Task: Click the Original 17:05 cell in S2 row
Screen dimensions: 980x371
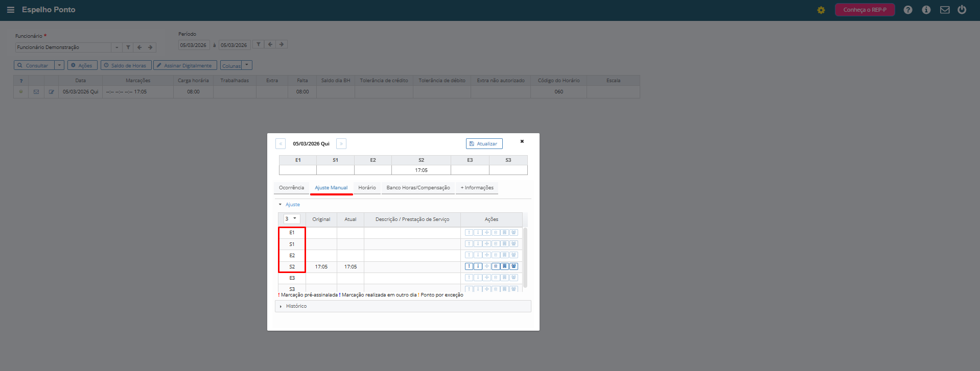Action: 321,267
